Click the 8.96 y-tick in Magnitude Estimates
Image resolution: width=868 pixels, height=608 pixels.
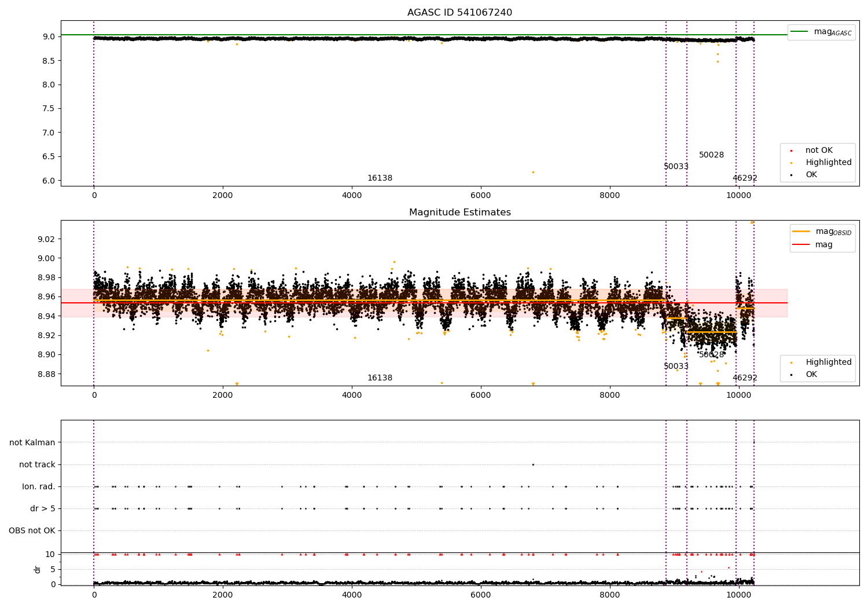point(47,297)
